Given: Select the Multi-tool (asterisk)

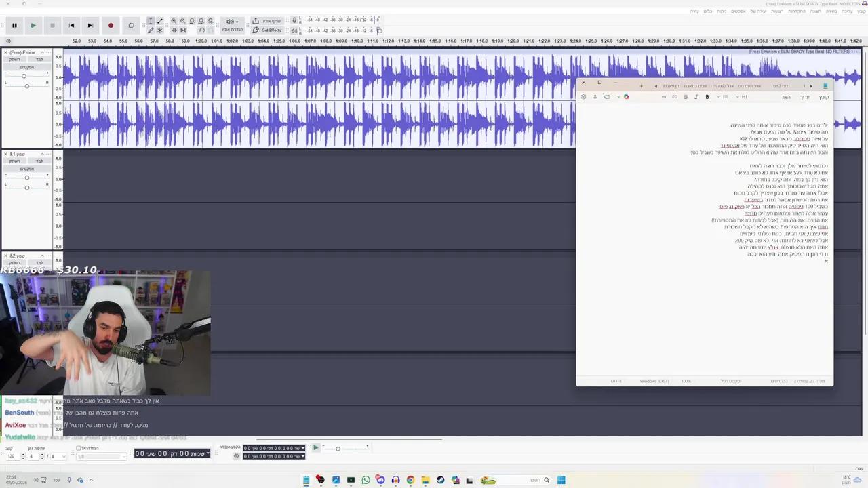Looking at the screenshot, I should click(160, 30).
